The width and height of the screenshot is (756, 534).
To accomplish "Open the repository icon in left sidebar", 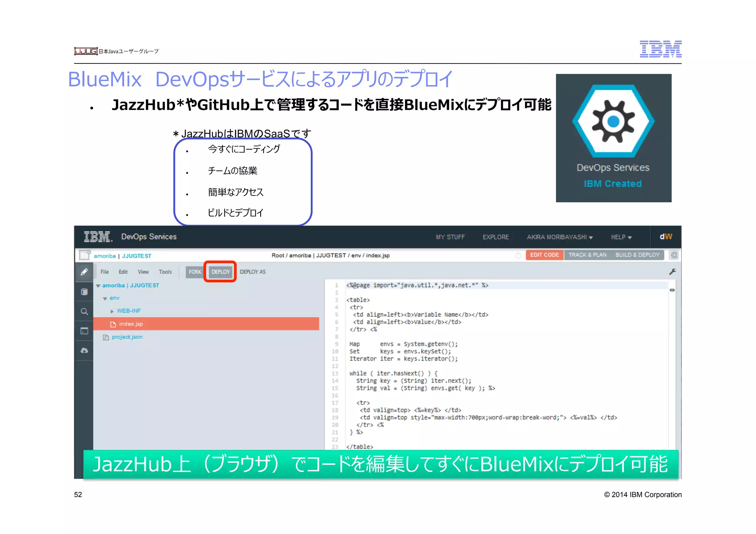I will (x=85, y=292).
